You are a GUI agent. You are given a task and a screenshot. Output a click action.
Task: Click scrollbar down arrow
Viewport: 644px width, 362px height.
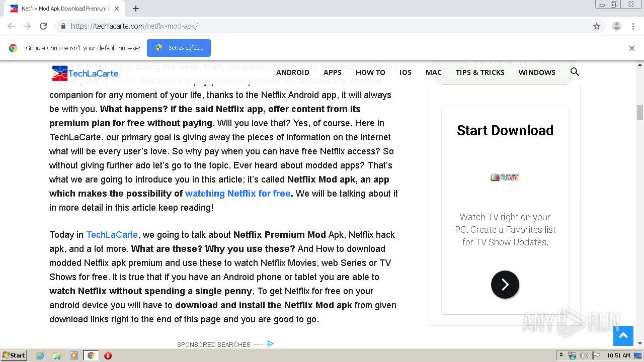(640, 343)
